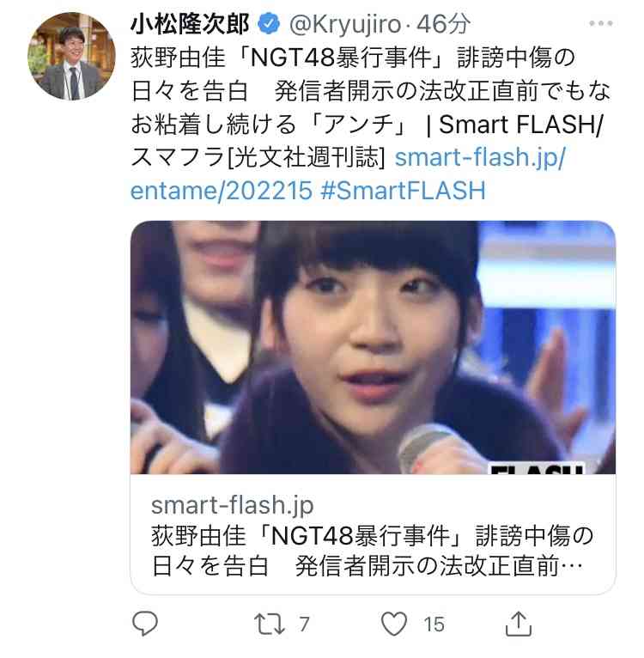View the like count 15
This screenshot has height=658, width=644.
point(434,624)
